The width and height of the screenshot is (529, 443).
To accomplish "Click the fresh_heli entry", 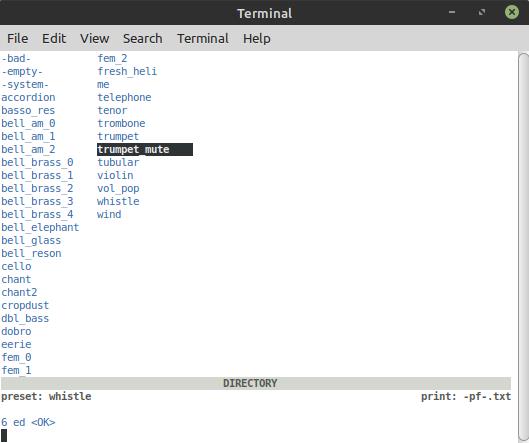I will tap(127, 72).
